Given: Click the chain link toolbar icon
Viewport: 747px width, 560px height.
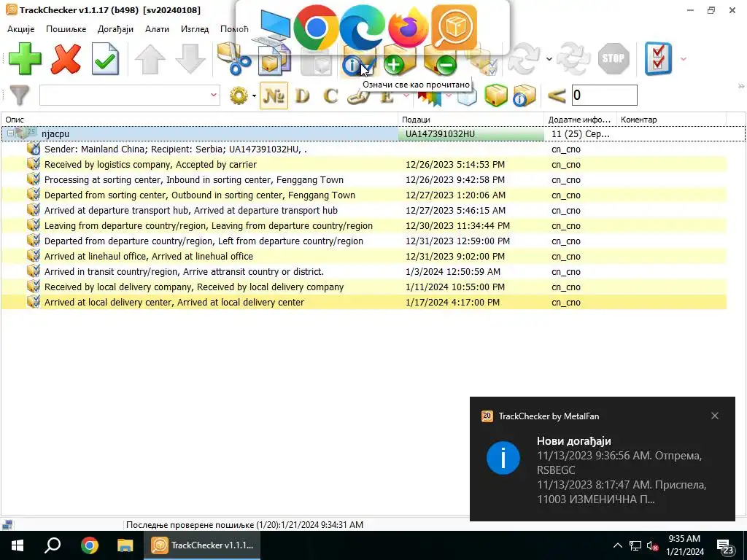Looking at the screenshot, I should tap(358, 97).
